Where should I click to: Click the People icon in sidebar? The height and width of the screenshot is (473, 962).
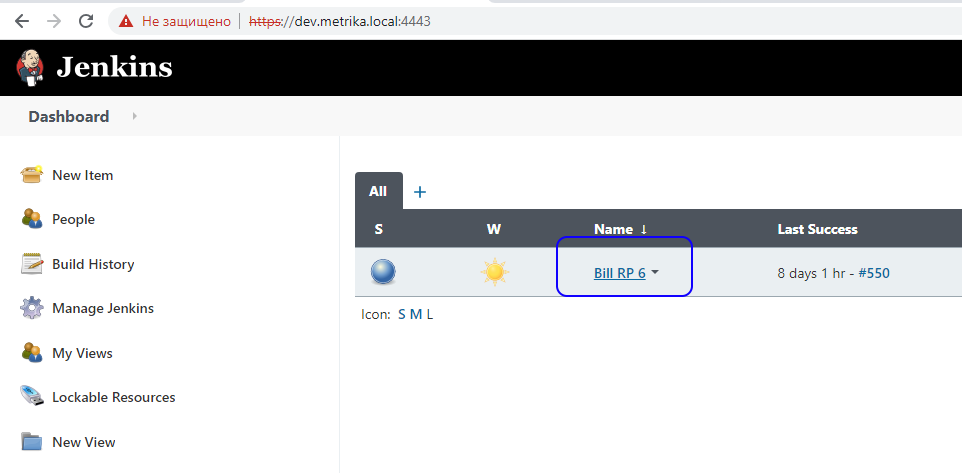pyautogui.click(x=31, y=219)
